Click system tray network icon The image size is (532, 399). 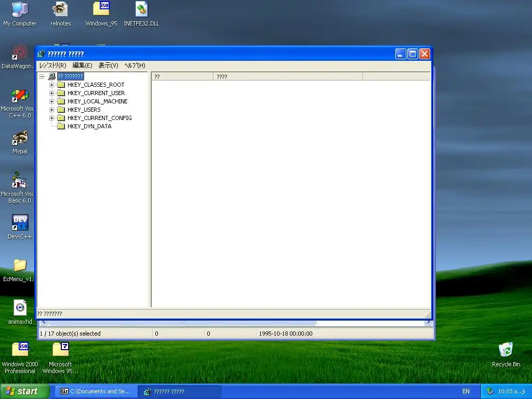pos(489,392)
